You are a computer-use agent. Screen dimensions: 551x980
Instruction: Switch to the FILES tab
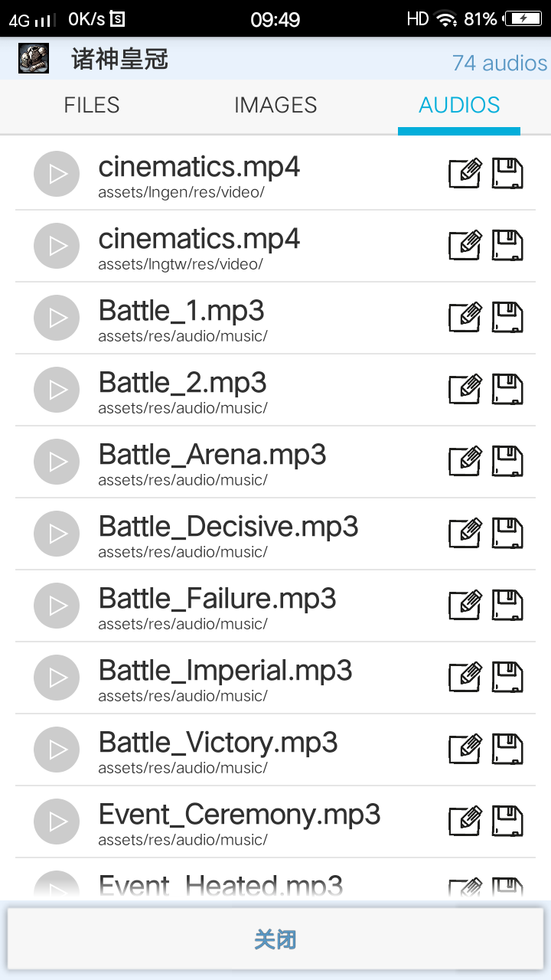point(92,106)
